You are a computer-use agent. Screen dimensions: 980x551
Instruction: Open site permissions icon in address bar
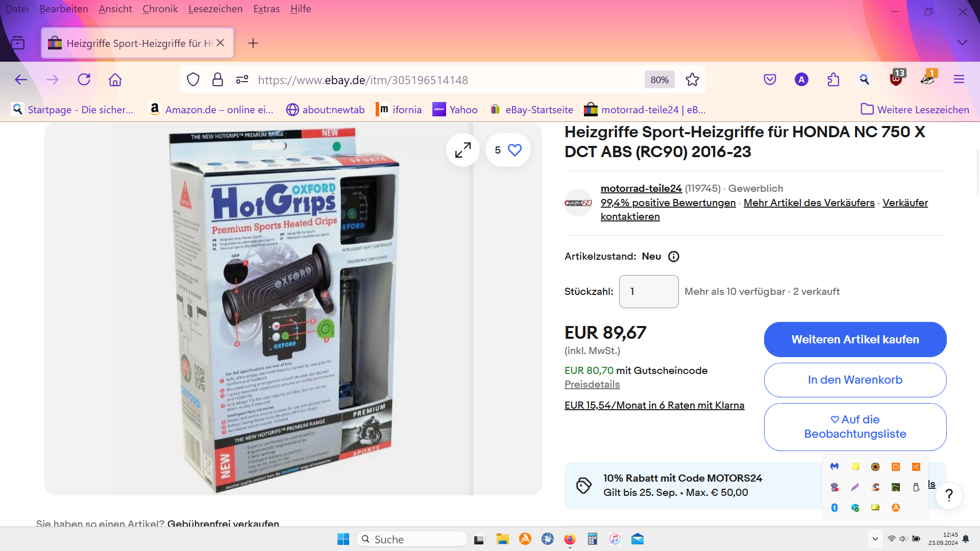point(242,80)
